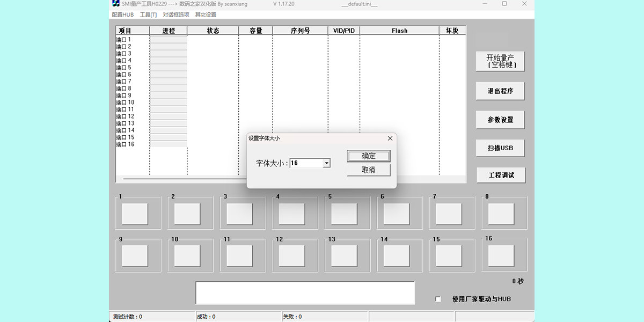The image size is (644, 322).
Task: Open the 工具[T] menu
Action: (148, 14)
